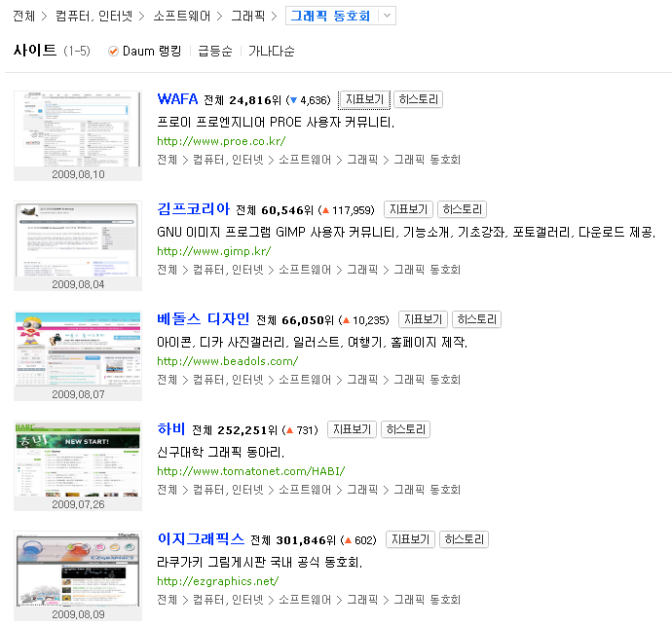Click description starting GNU 이미지 프로그램 GIMP

pyautogui.click(x=406, y=233)
